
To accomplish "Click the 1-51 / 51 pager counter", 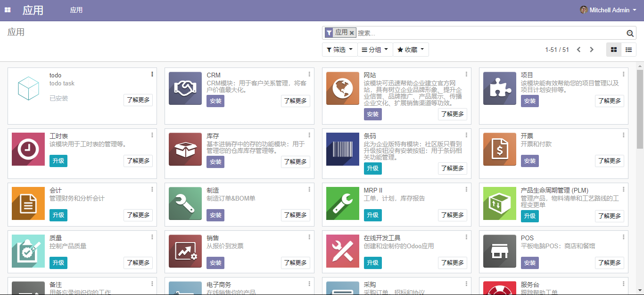I will [557, 50].
